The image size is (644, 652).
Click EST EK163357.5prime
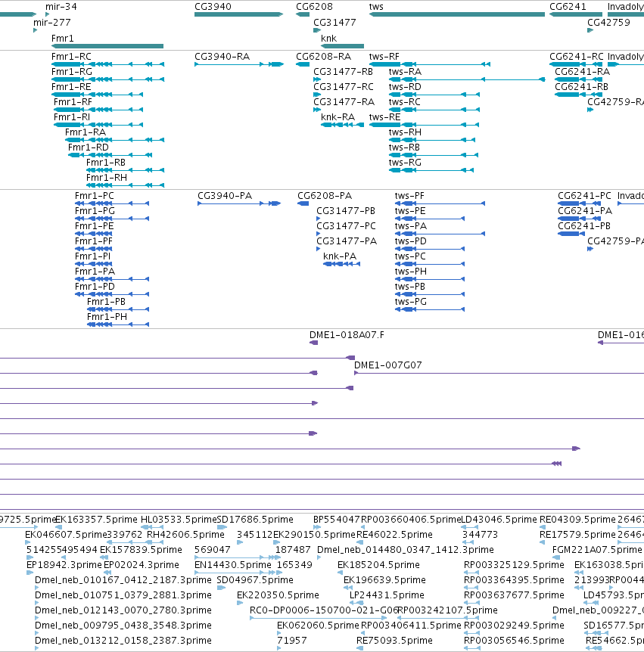[58, 527]
